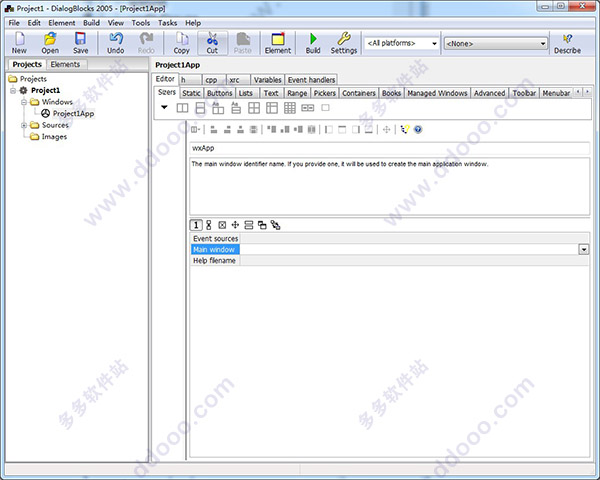
Task: Open the Tools menu
Action: click(141, 23)
